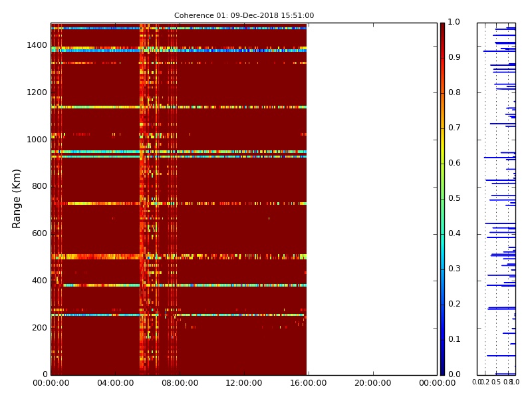Click the "Range (Km)" axis label
Viewport: 532px width, 399px height.
[16, 199]
